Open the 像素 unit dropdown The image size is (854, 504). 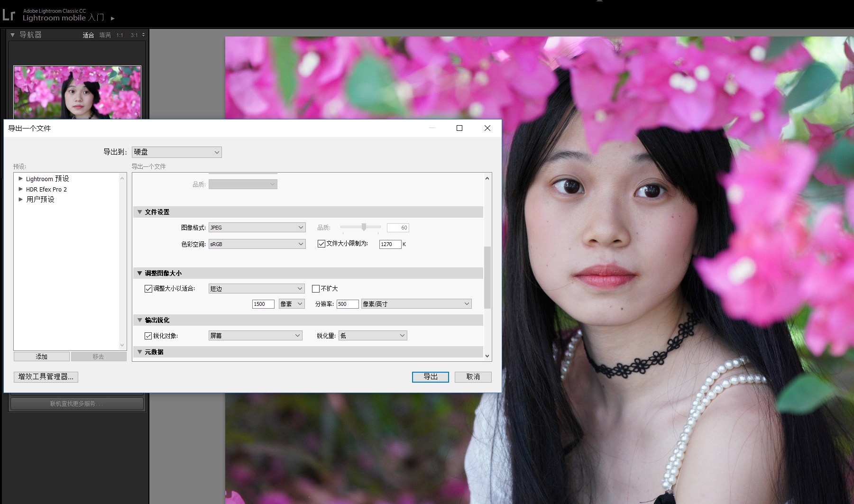[x=292, y=304]
